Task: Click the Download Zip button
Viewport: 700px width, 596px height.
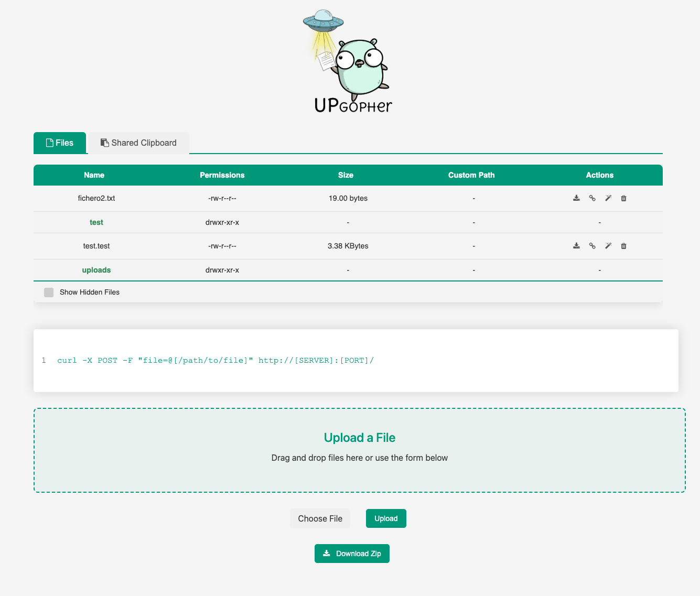Action: (x=352, y=554)
